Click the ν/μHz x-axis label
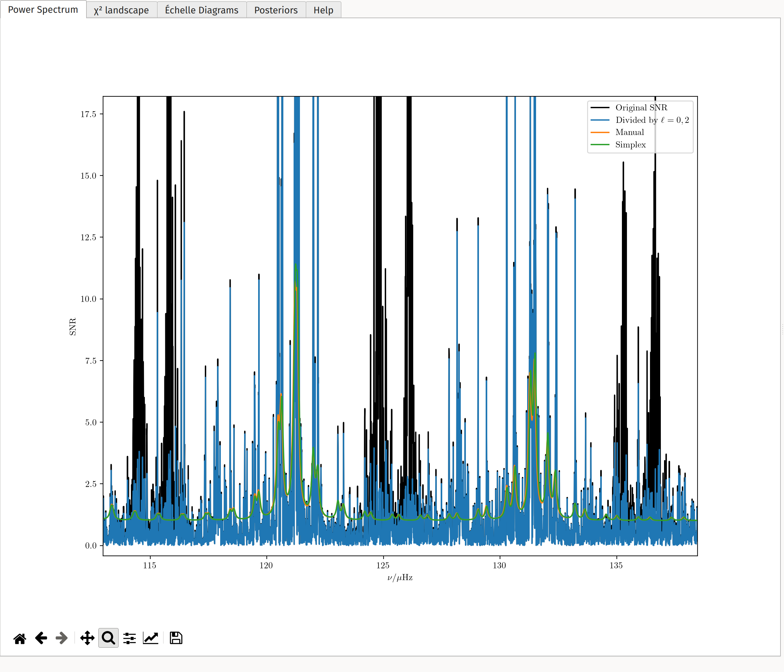 (x=400, y=578)
